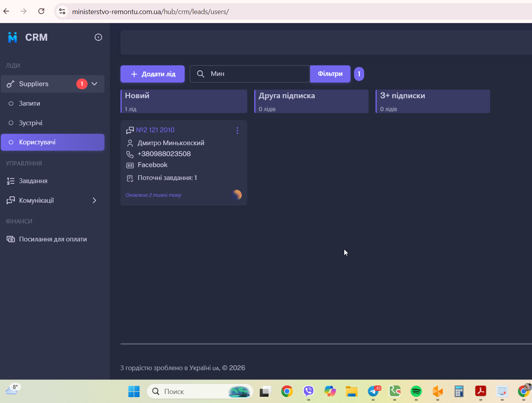The height and width of the screenshot is (403, 532).
Task: Click taskbar Поиск search box
Action: (200, 391)
